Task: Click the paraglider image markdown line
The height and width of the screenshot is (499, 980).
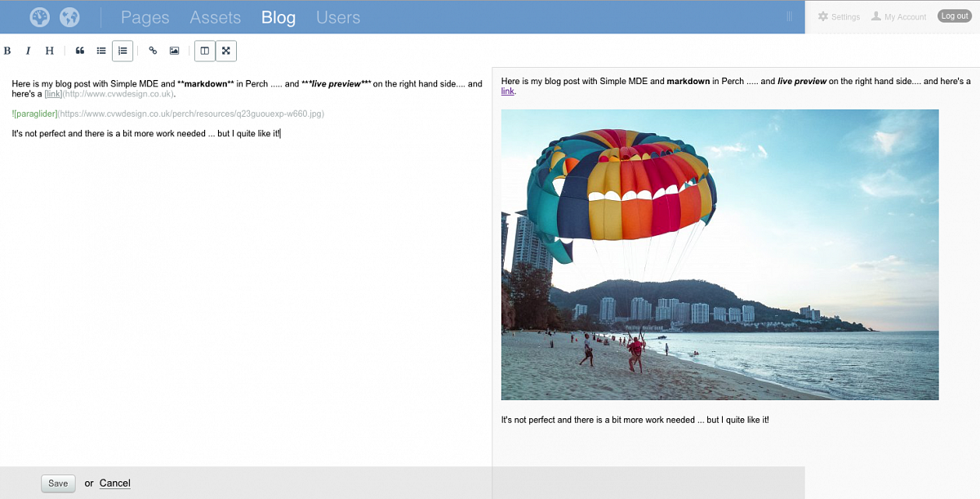Action: (168, 114)
